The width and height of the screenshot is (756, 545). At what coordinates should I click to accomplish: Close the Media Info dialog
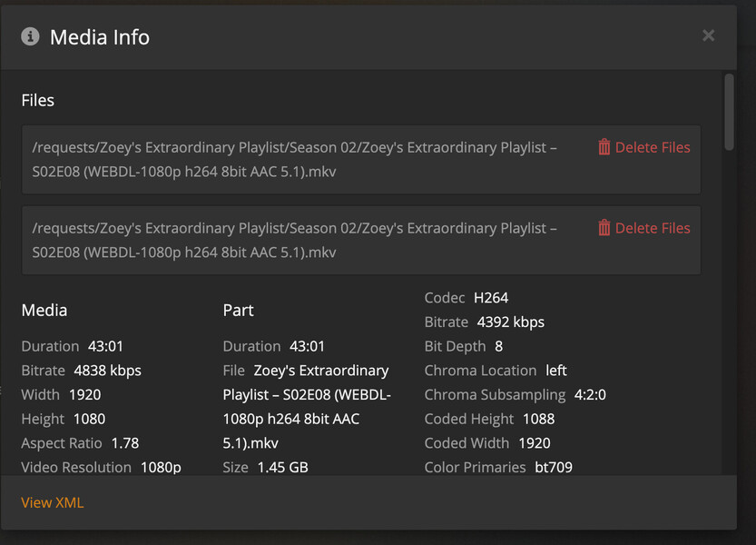[708, 35]
